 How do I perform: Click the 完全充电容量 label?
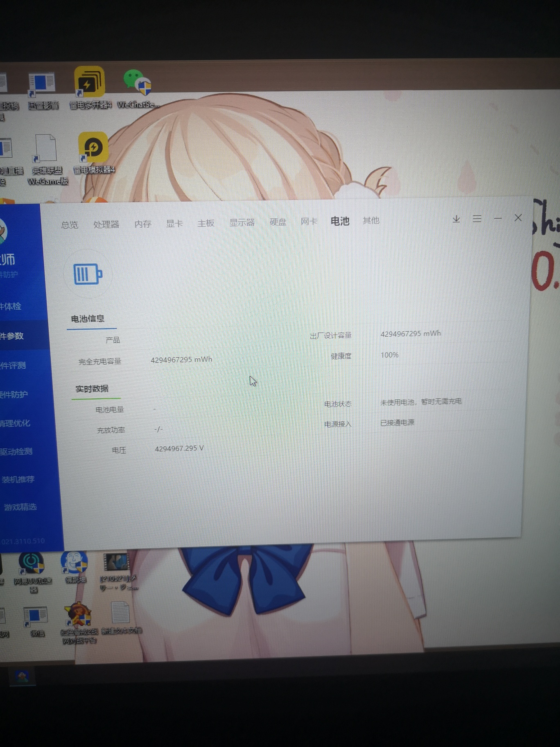(x=100, y=362)
